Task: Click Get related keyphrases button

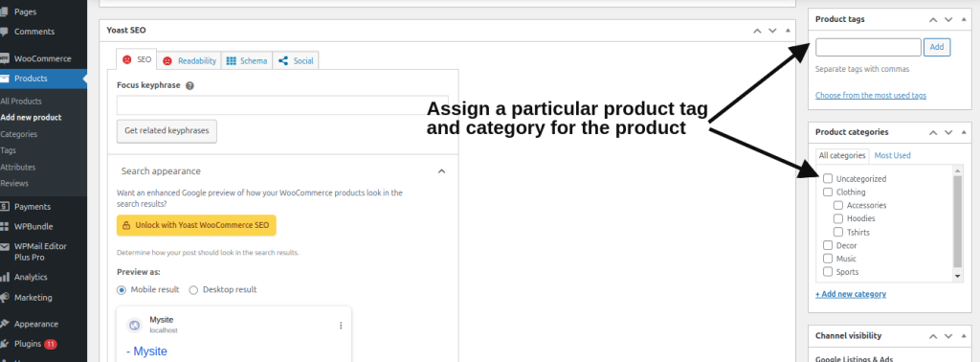Action: click(167, 131)
